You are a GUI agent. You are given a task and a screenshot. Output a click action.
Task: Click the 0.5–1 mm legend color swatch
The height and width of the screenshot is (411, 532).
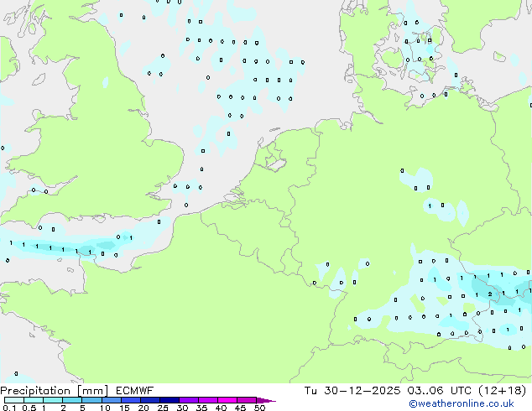tap(34, 400)
